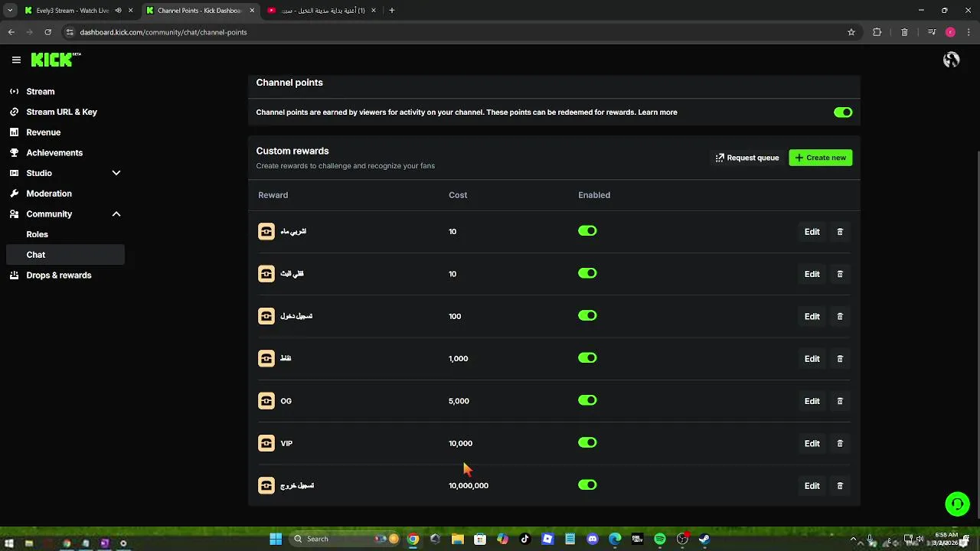
Task: Open the profile avatar in the top right
Action: point(952,60)
